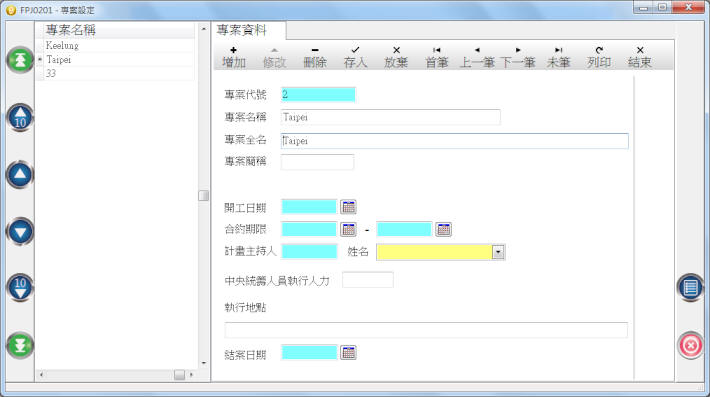
Task: Move up 10 records with the blue up-10 button
Action: [20, 117]
